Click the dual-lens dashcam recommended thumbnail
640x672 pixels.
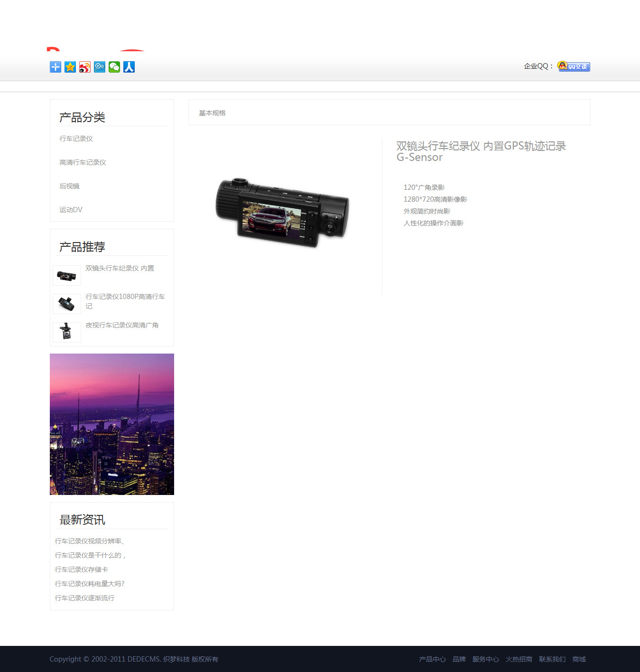(66, 275)
